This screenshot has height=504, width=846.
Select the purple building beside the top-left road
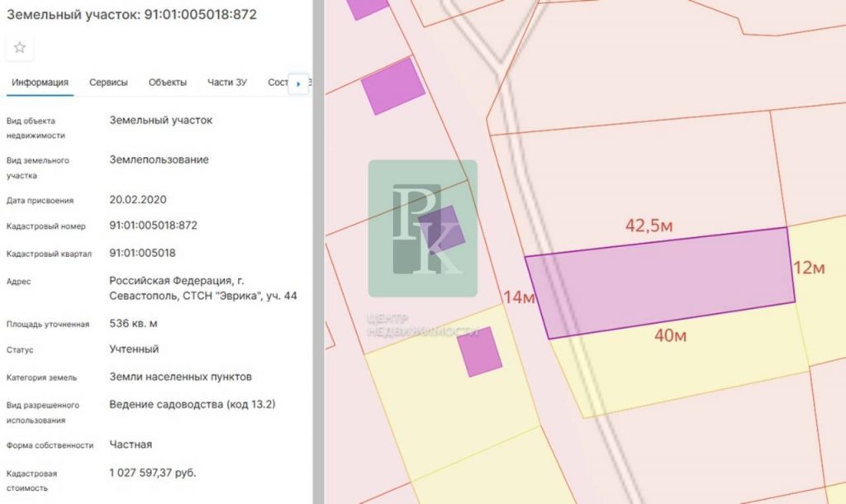click(x=393, y=85)
